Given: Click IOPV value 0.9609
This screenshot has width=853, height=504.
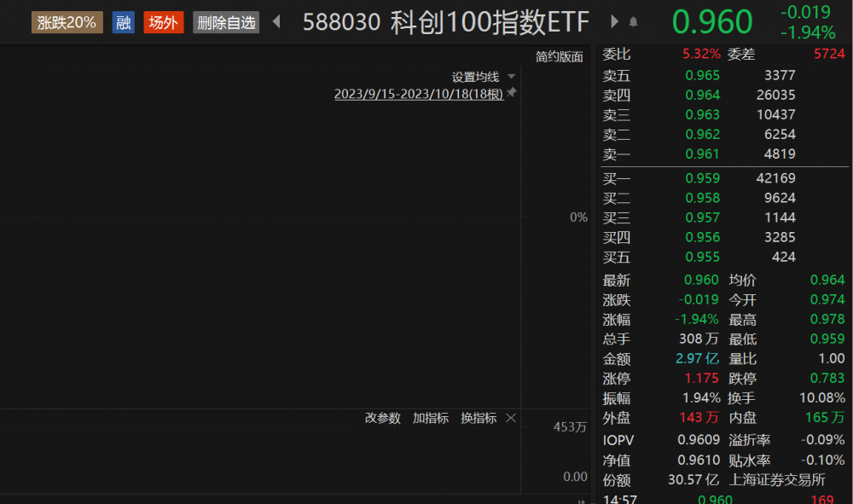Looking at the screenshot, I should pos(699,439).
